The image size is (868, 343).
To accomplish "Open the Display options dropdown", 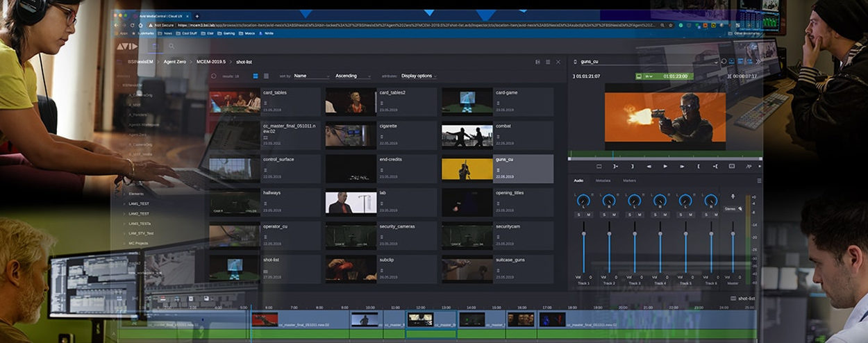I will tap(419, 76).
